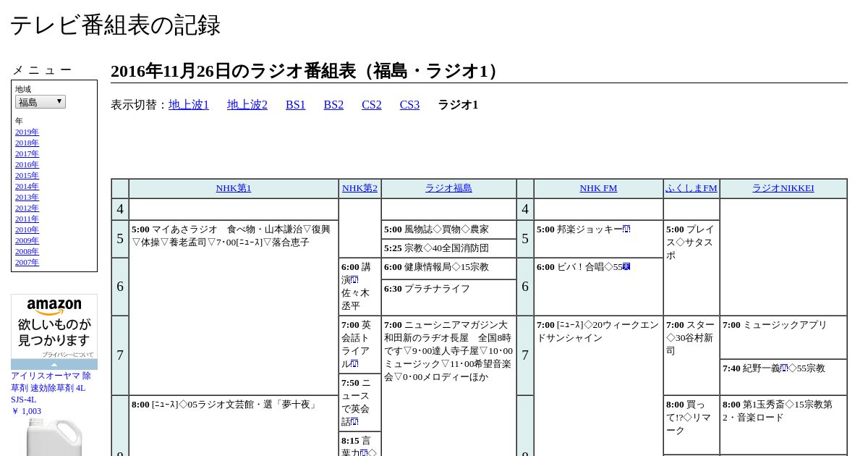
Task: Click the 7:00 英会話トライアル entry
Action: [x=359, y=345]
